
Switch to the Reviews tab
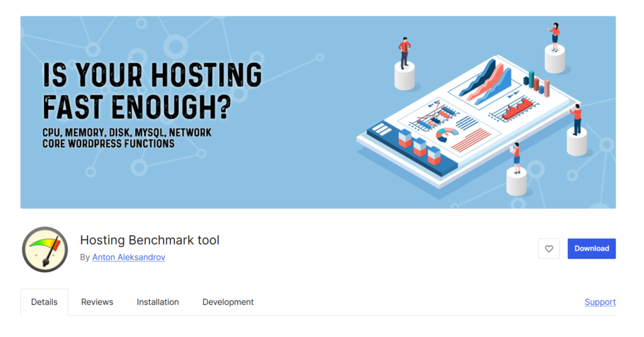pyautogui.click(x=97, y=302)
